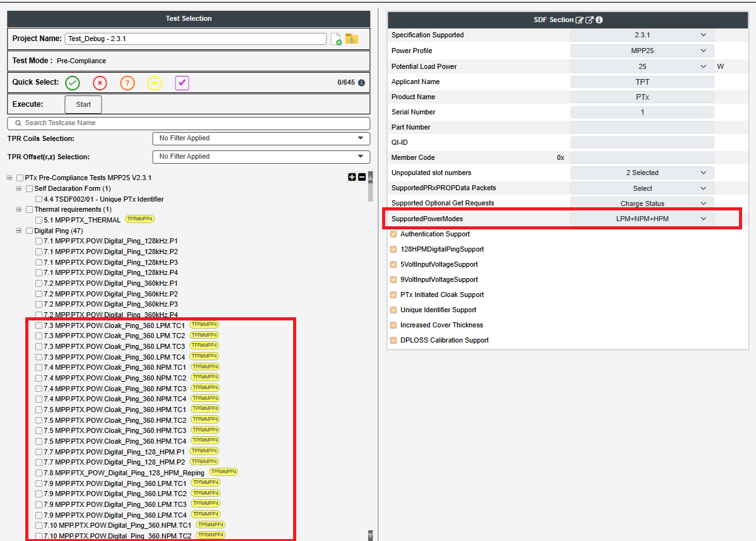
Task: Collapse all tree nodes minus icon
Action: tap(362, 177)
